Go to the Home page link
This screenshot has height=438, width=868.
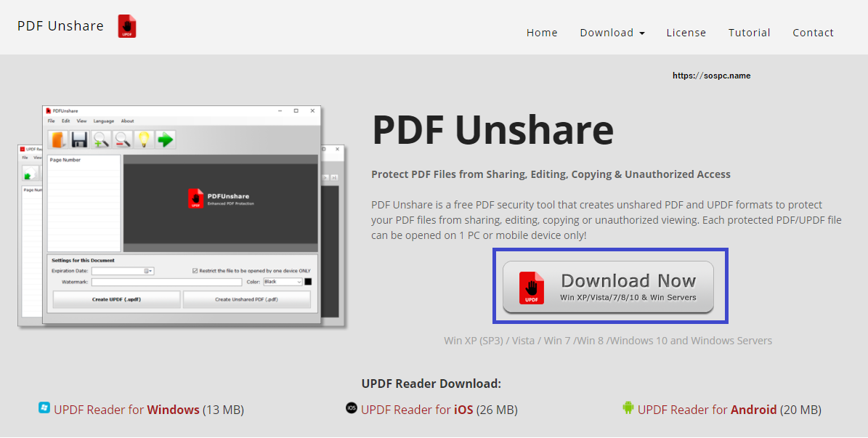click(x=542, y=33)
